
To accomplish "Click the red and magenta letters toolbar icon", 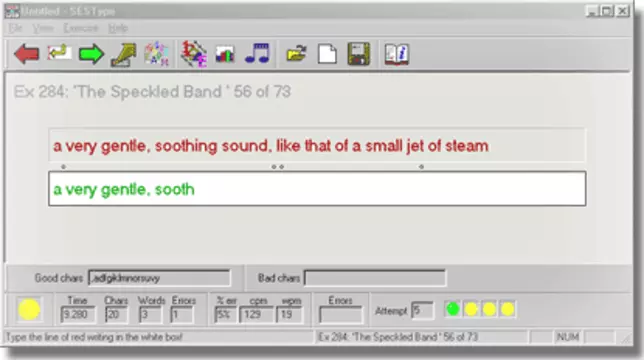I will point(194,54).
